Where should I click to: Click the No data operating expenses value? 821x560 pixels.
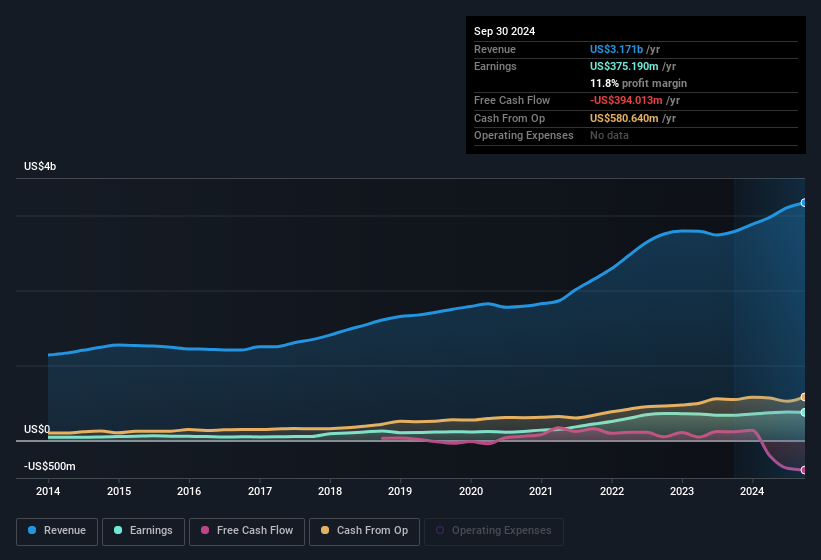(x=609, y=136)
